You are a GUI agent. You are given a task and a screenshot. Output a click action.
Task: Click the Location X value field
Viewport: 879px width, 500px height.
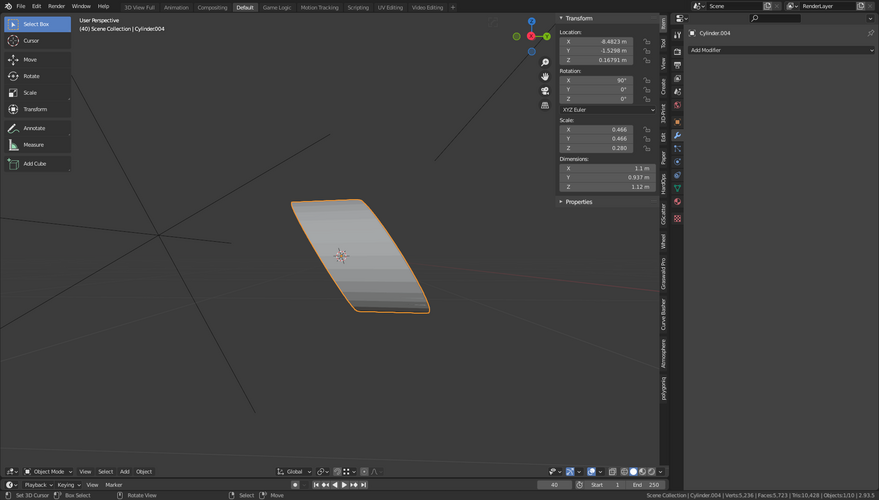[596, 41]
